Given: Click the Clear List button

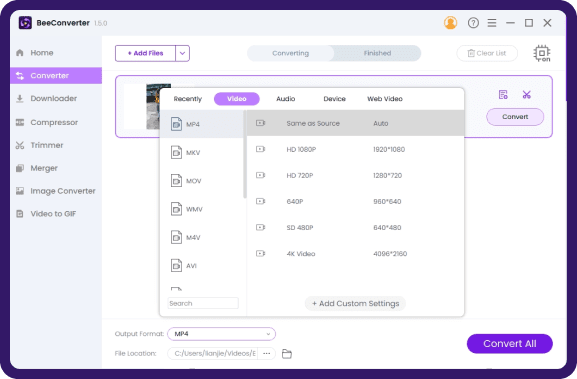Looking at the screenshot, I should point(487,53).
